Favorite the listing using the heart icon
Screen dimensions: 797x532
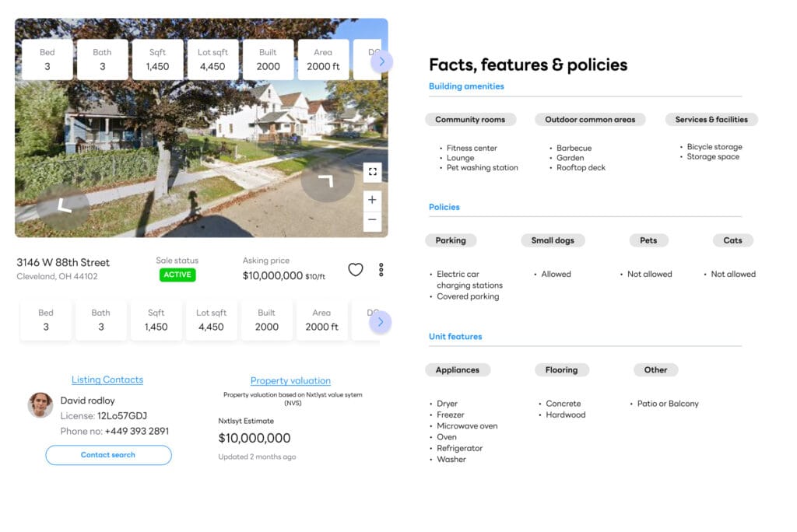pyautogui.click(x=356, y=270)
